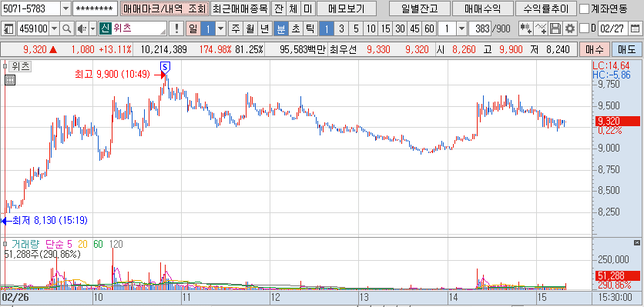This screenshot has height=307, width=644.
Task: Choose 60-minute interval
Action: click(x=429, y=28)
